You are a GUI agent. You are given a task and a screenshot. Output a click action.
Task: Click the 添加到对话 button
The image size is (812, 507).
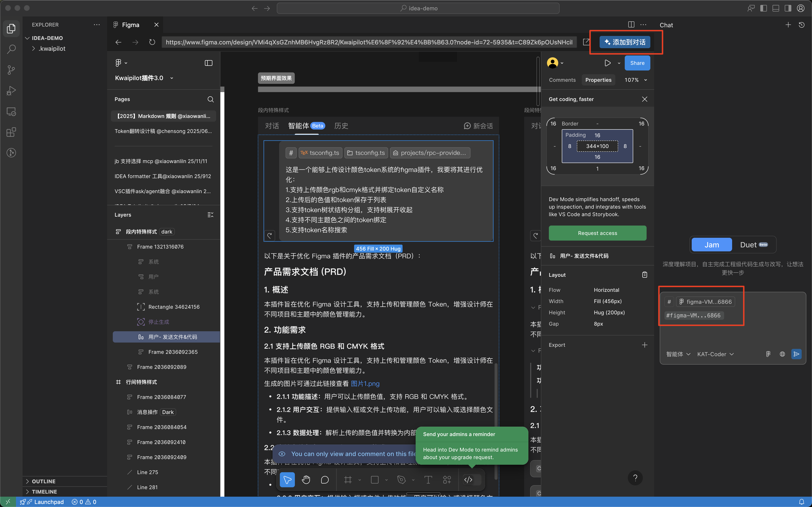pos(625,42)
